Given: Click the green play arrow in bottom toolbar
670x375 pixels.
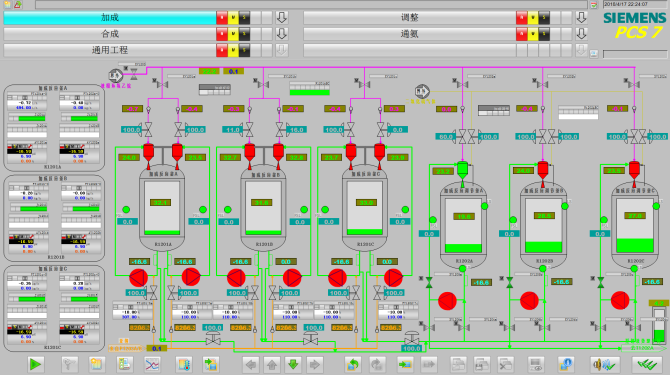Looking at the screenshot, I should coord(35,364).
